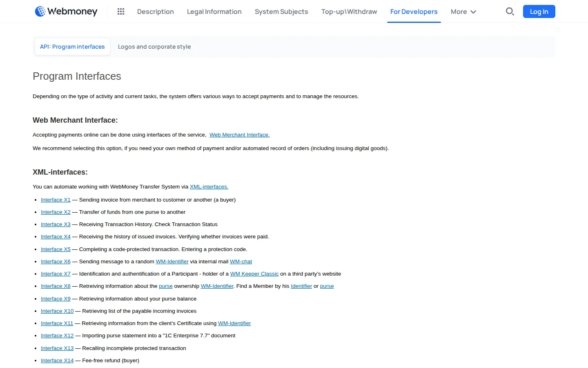Click WM-Identifier link in Interface X11 row
The height and width of the screenshot is (368, 588).
234,323
